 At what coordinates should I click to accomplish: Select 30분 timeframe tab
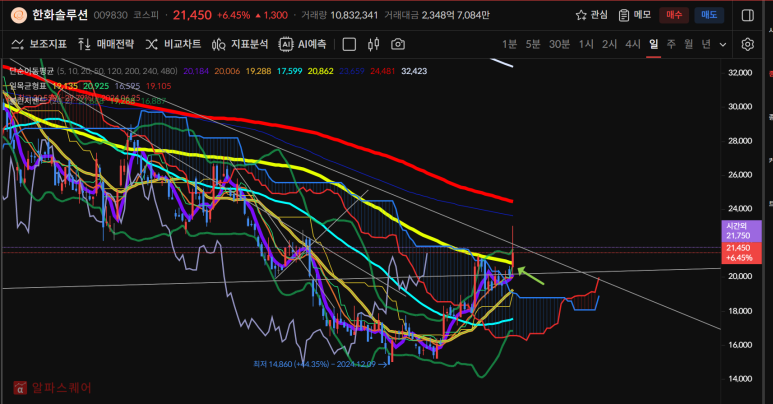(560, 44)
